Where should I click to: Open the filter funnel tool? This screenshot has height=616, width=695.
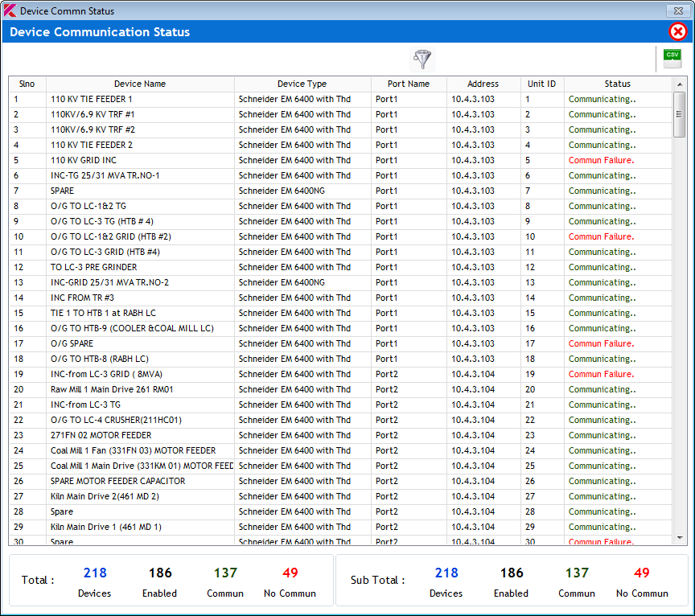tap(422, 59)
